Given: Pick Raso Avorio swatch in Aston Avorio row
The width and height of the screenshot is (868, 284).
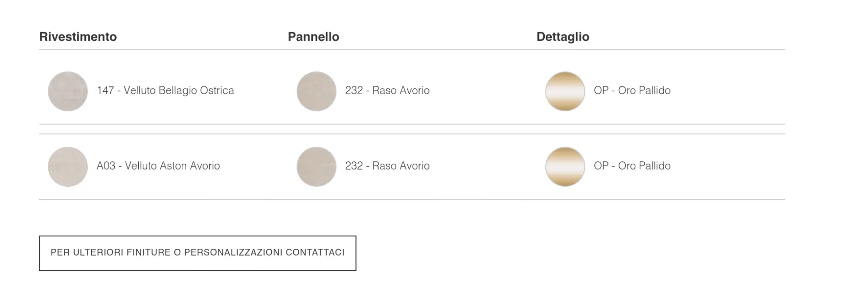Looking at the screenshot, I should (316, 166).
